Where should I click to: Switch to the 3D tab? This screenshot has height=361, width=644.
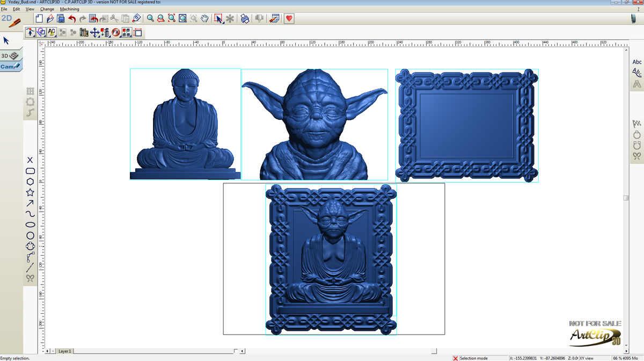[10, 55]
